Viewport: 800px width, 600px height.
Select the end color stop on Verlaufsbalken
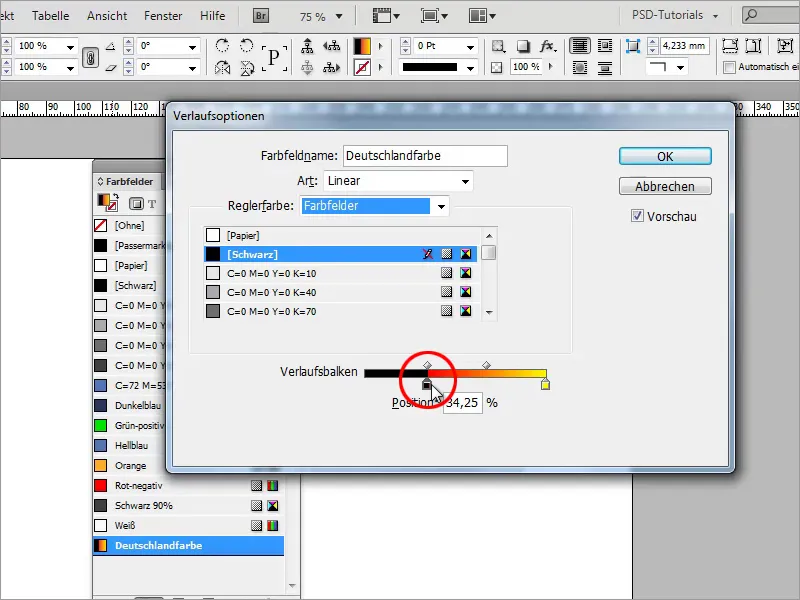(544, 381)
